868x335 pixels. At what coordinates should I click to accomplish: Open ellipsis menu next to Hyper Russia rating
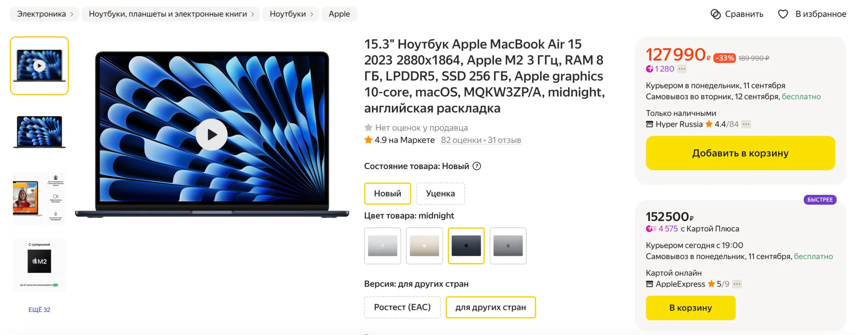coord(746,124)
